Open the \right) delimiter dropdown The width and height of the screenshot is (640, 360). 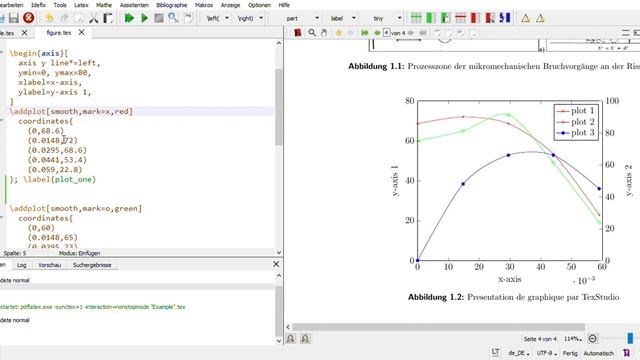tap(261, 18)
